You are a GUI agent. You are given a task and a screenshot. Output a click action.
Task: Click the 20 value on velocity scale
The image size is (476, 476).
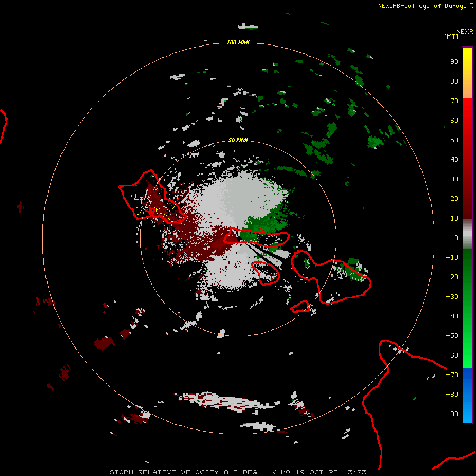pyautogui.click(x=454, y=198)
